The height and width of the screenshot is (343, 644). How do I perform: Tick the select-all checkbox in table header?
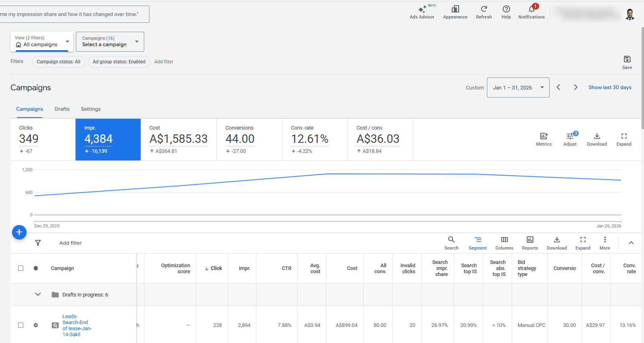20,268
